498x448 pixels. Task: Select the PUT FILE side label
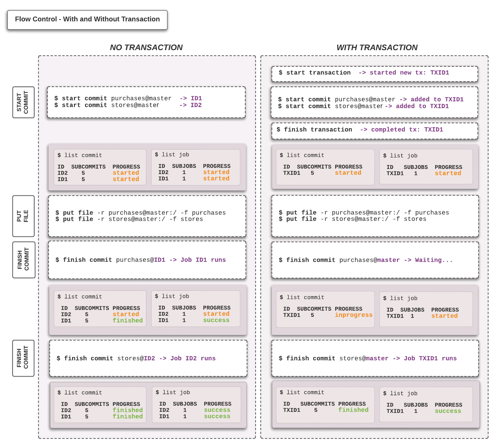(23, 216)
